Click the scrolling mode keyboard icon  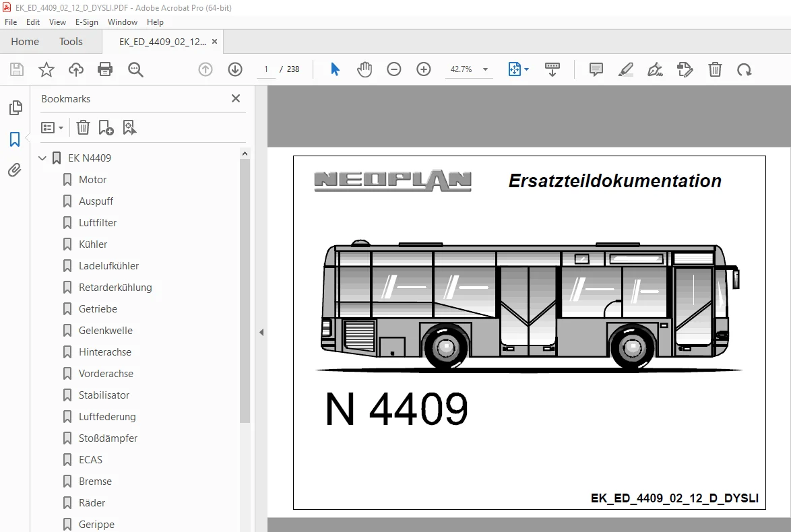[x=552, y=69]
